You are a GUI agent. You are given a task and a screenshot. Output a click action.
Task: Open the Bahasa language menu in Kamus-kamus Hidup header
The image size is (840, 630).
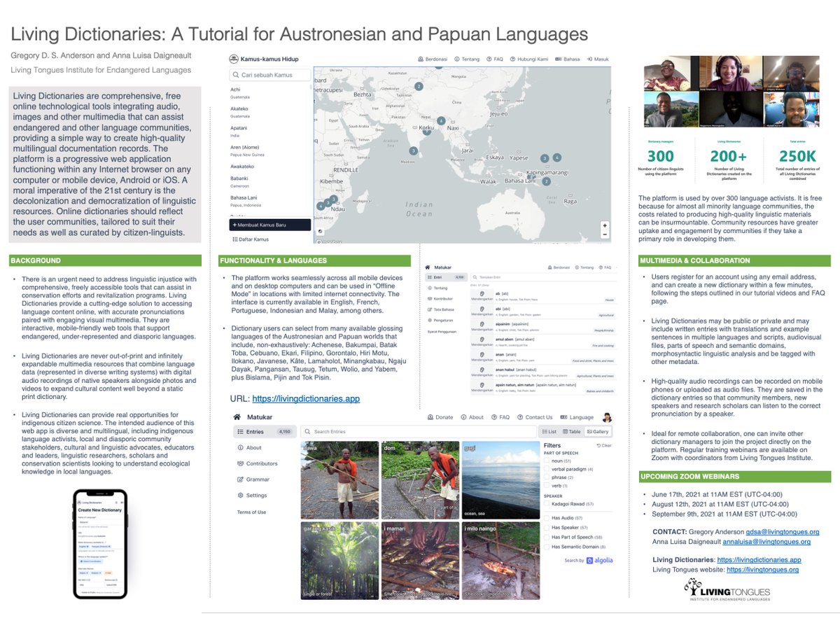pyautogui.click(x=568, y=59)
